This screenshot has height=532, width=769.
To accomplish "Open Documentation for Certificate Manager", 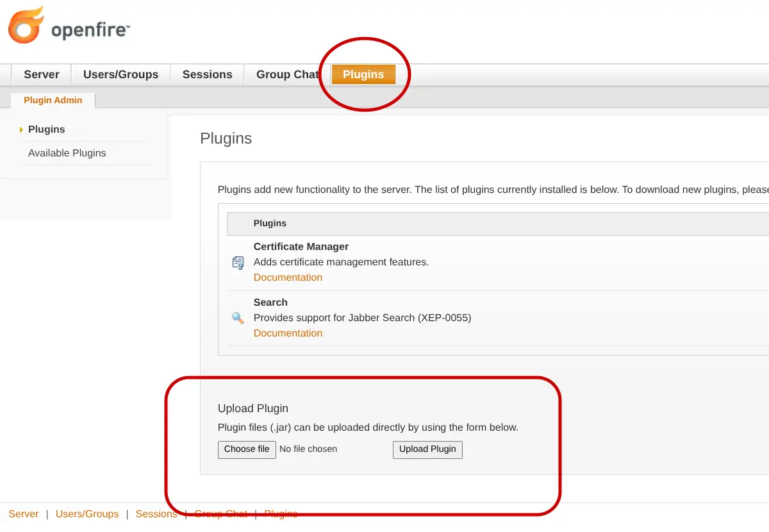I will click(288, 277).
